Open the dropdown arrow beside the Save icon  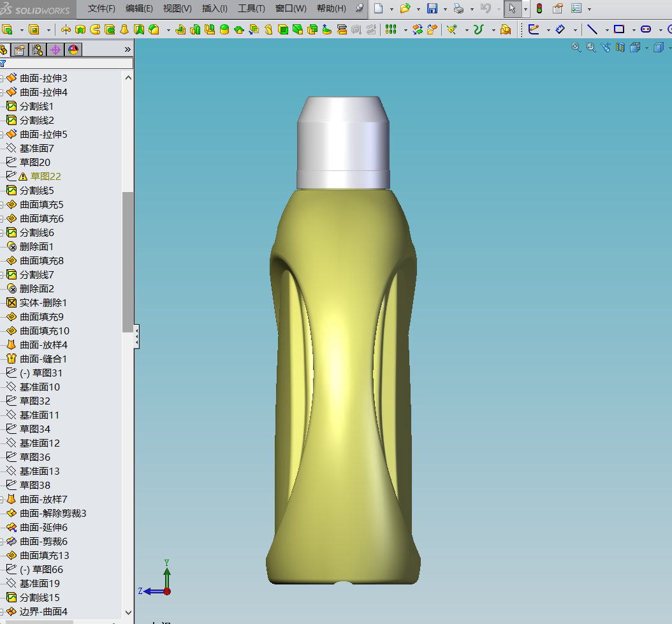[445, 9]
